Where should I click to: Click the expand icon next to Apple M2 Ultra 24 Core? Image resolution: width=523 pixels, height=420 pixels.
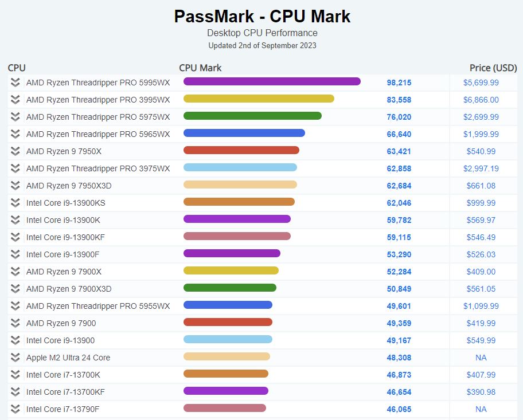(x=15, y=358)
